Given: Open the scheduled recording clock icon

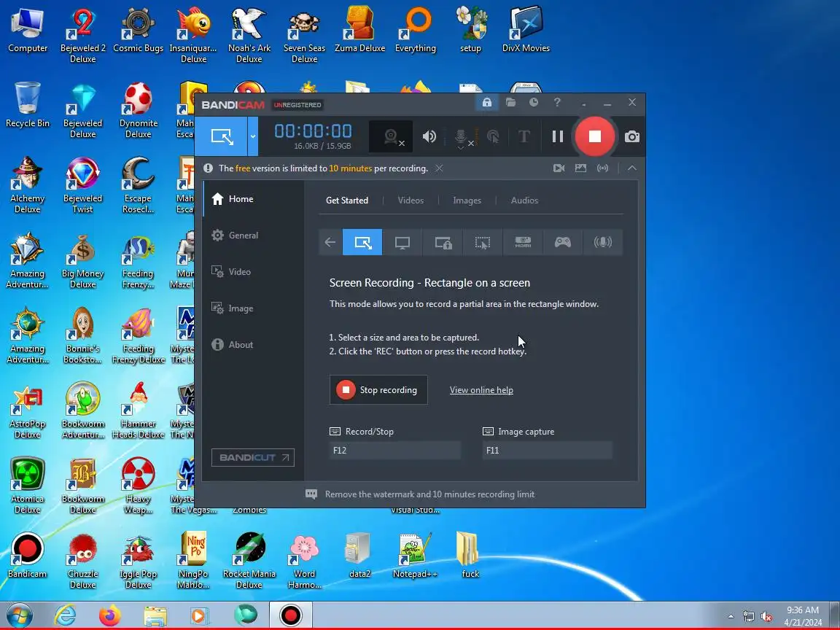Looking at the screenshot, I should tap(534, 102).
